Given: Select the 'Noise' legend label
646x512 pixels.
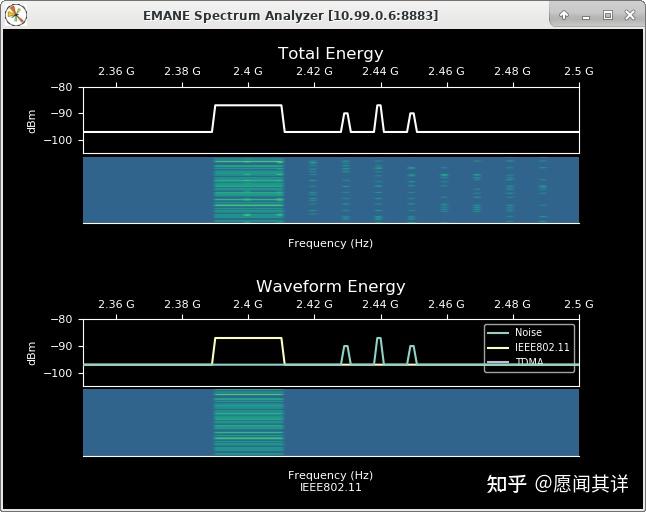Looking at the screenshot, I should tap(528, 332).
